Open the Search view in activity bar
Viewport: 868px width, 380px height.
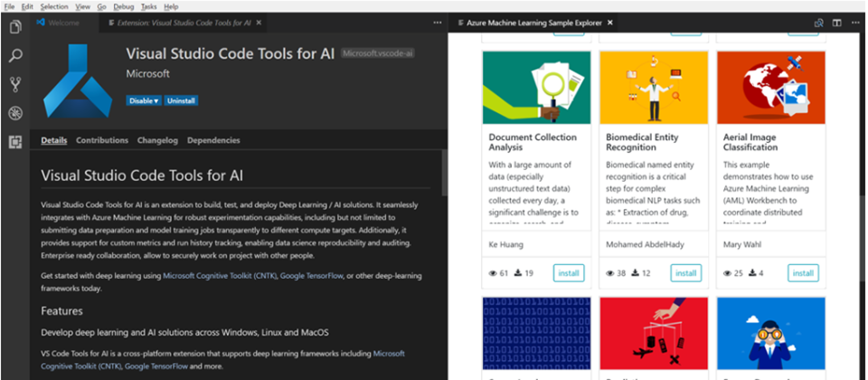(15, 56)
